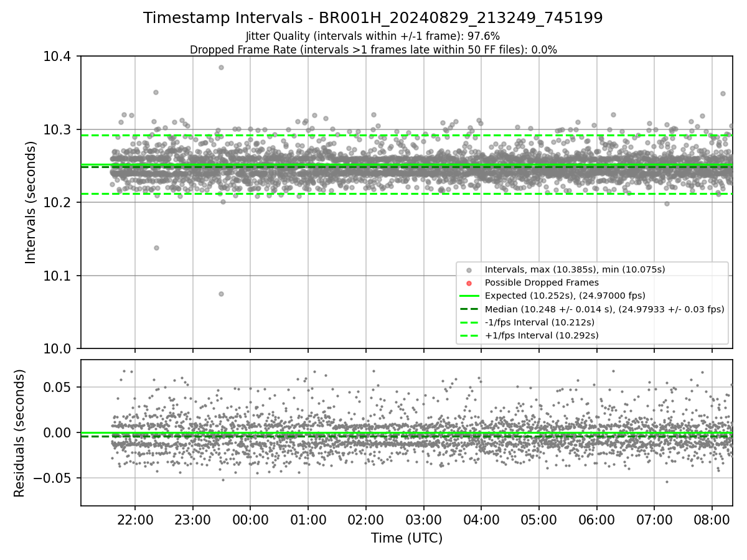Click the '06:00' time tick label
747x560 pixels.
point(597,520)
